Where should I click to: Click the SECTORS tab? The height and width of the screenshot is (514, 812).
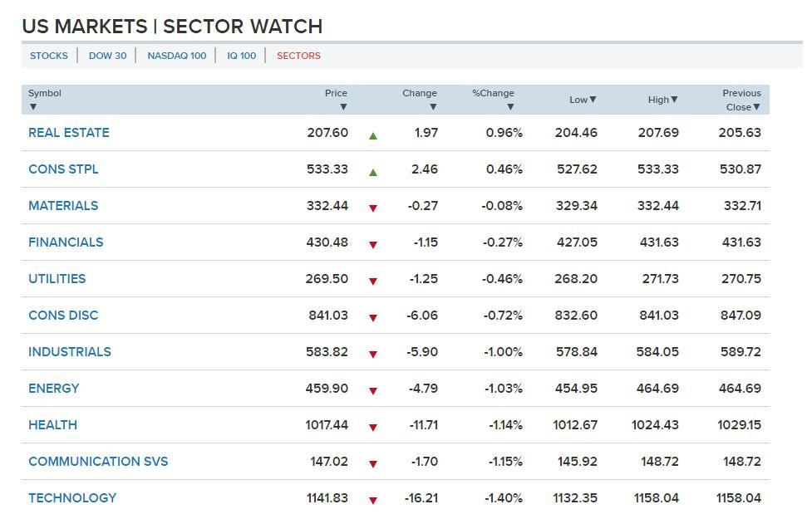298,56
